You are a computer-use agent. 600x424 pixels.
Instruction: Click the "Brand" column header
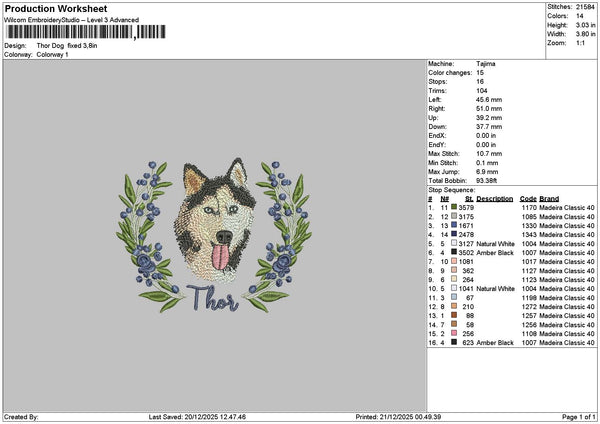(x=549, y=199)
